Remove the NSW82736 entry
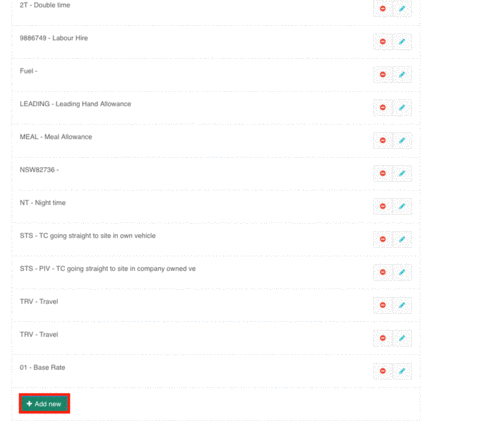Screen dimensions: 480x434 [383, 173]
